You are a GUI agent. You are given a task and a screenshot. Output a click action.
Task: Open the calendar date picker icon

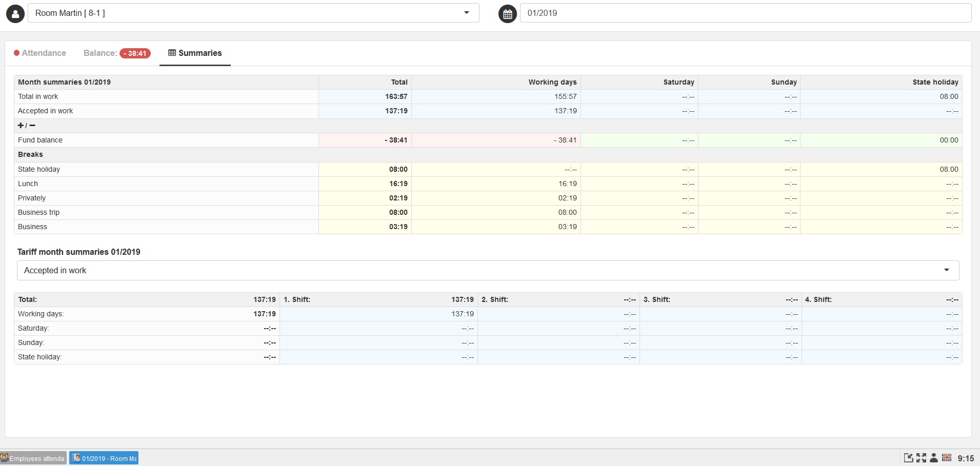coord(508,13)
